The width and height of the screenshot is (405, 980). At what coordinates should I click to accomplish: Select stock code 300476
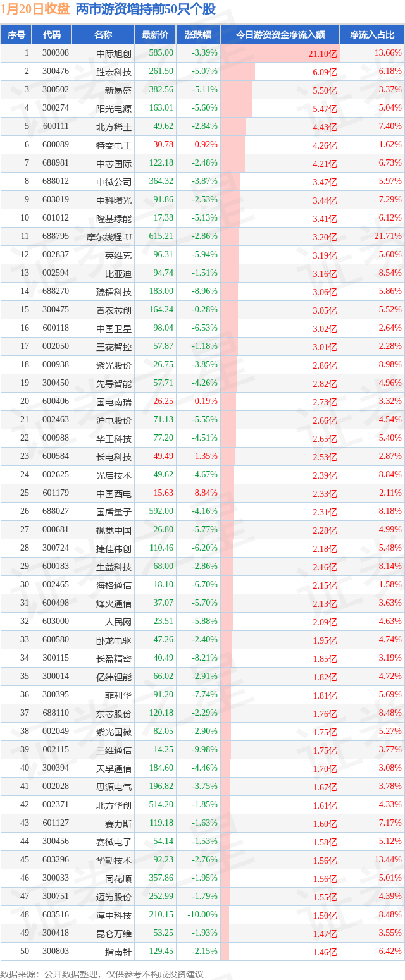[x=56, y=71]
